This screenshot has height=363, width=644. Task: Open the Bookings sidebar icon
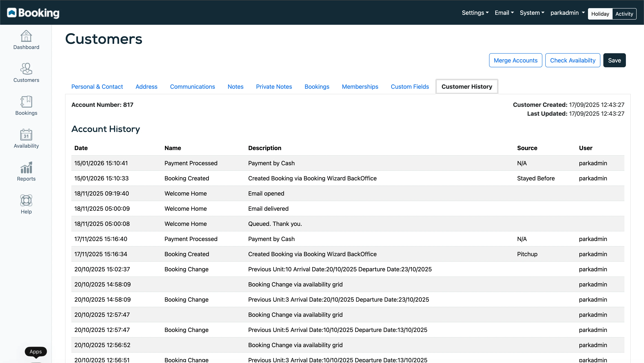point(26,102)
